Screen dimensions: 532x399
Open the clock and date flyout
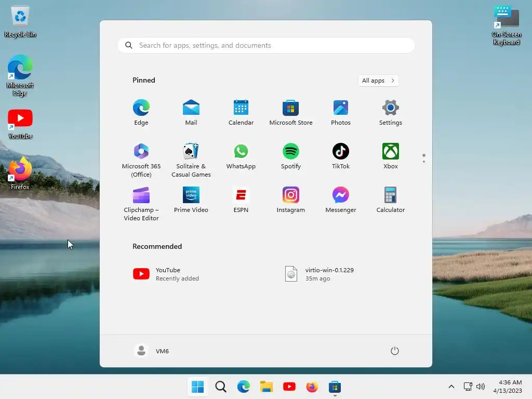pyautogui.click(x=508, y=387)
